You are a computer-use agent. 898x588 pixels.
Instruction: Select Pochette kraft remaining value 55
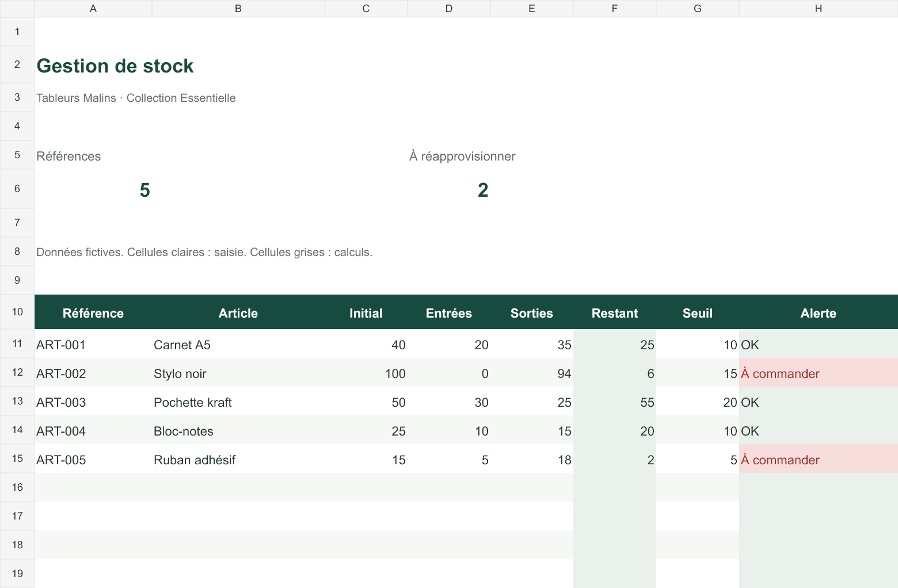pyautogui.click(x=615, y=402)
